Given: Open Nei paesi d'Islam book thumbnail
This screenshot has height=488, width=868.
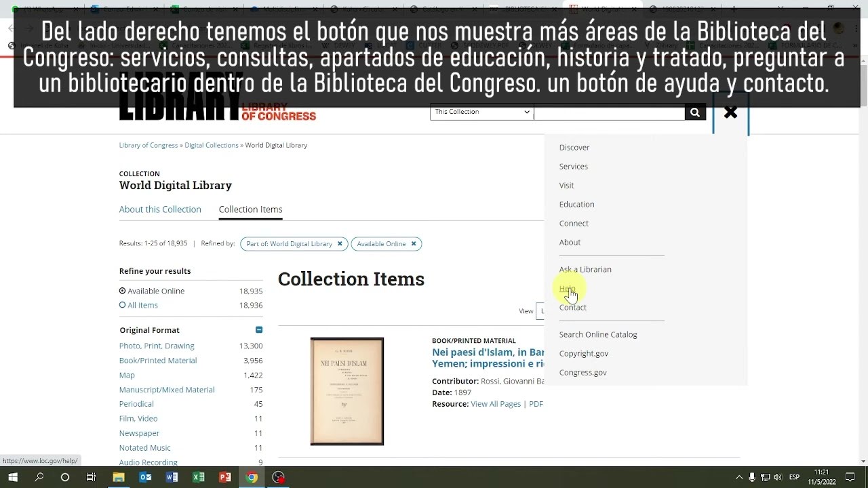Looking at the screenshot, I should pyautogui.click(x=347, y=392).
